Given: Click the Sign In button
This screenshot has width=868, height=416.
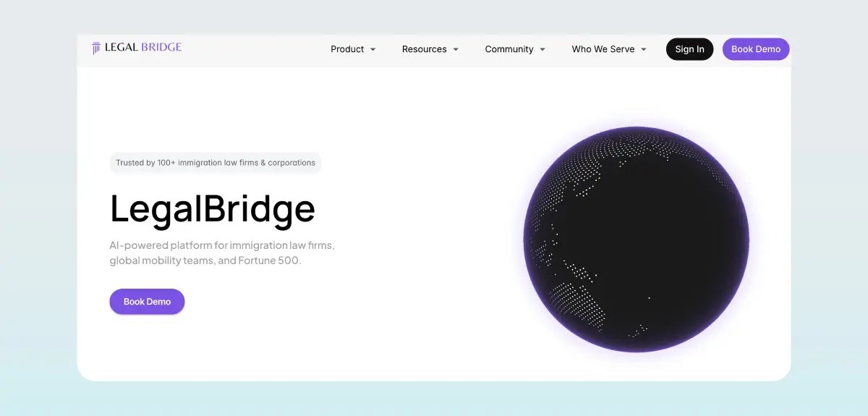Looking at the screenshot, I should click(689, 49).
